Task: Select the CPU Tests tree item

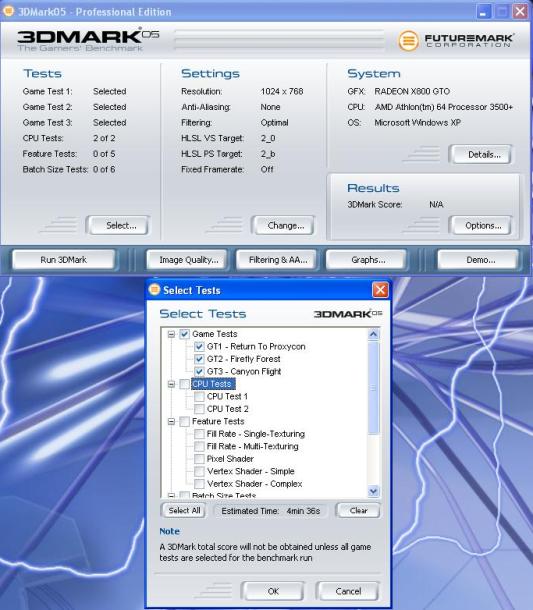Action: 212,384
